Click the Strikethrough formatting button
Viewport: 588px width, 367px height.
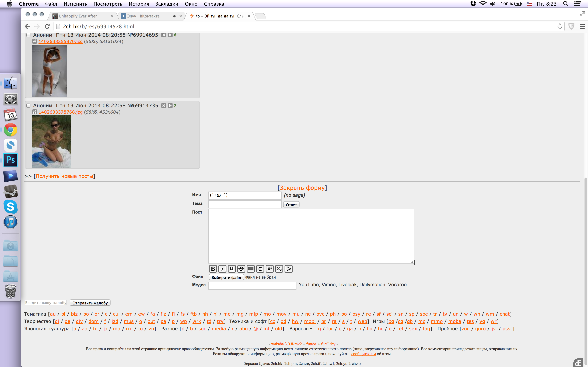pyautogui.click(x=241, y=269)
